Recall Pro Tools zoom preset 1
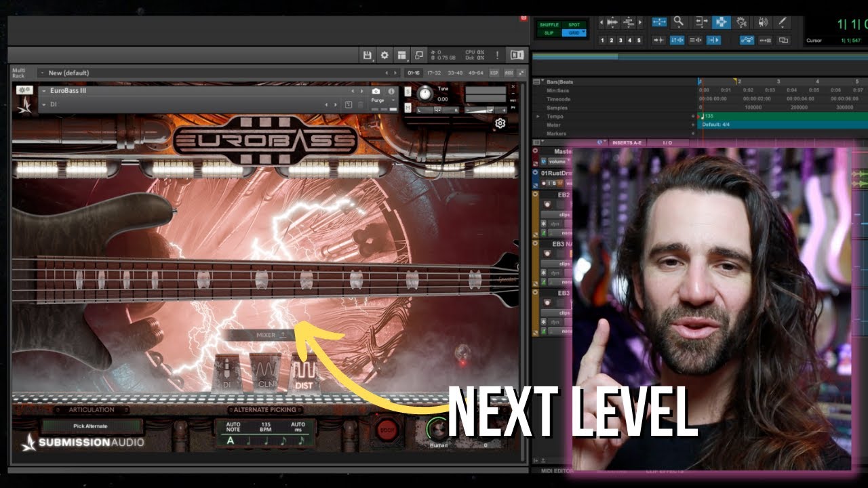This screenshot has width=868, height=488. pos(602,40)
